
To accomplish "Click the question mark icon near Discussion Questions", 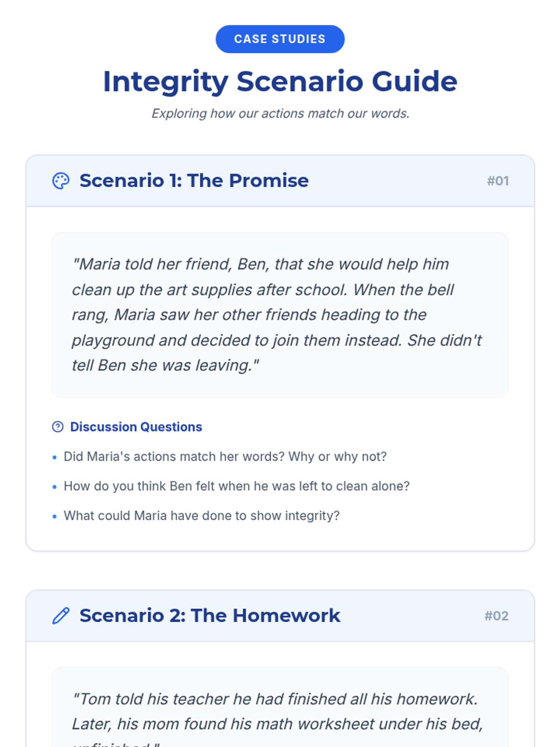I will (x=57, y=427).
